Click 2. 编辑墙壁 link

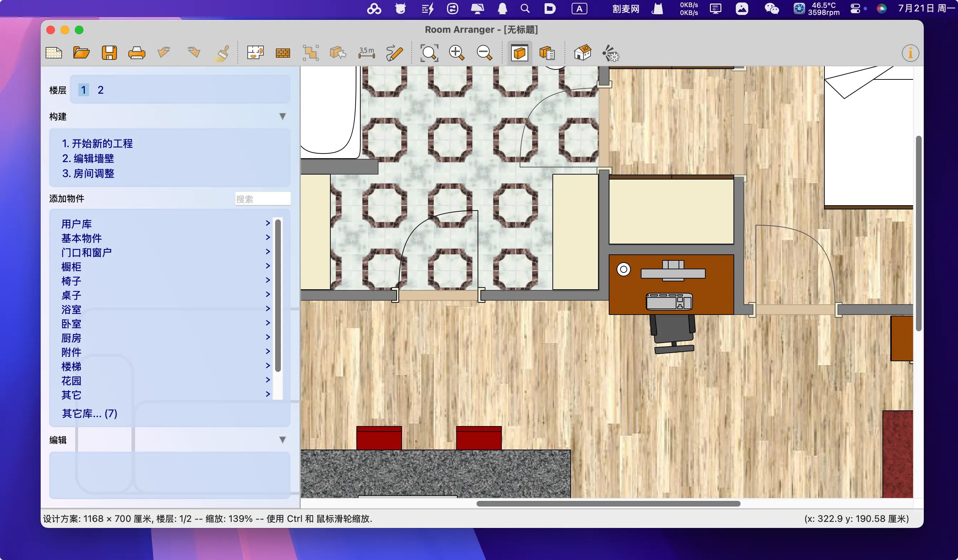(88, 159)
